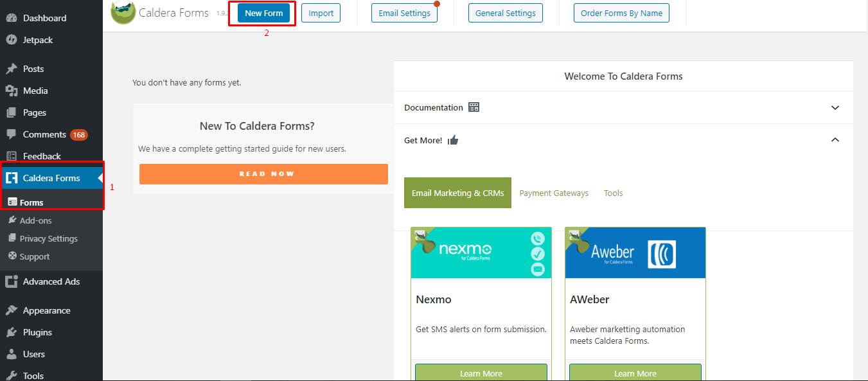Image resolution: width=868 pixels, height=381 pixels.
Task: Open the AWeber add-on banner image
Action: [635, 253]
